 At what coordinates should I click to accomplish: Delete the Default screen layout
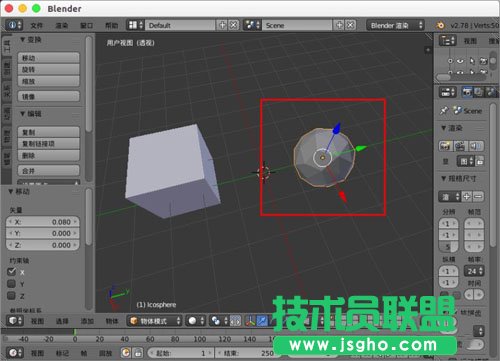point(234,25)
